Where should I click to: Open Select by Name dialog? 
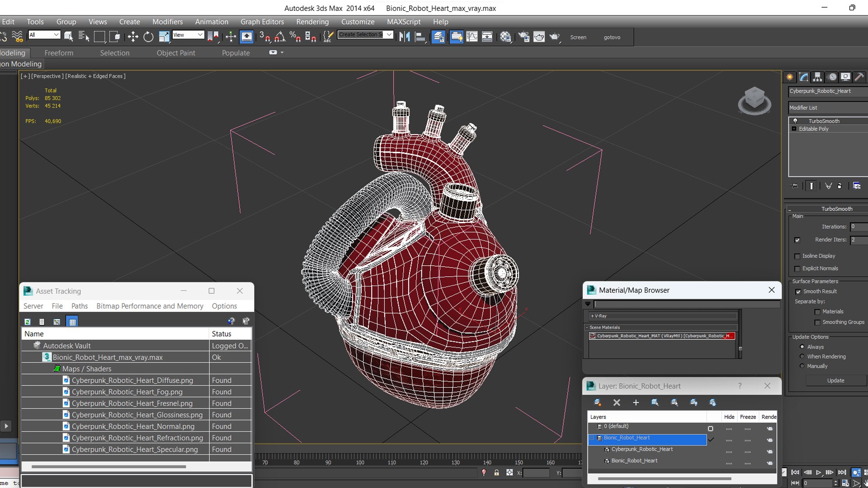[x=84, y=37]
